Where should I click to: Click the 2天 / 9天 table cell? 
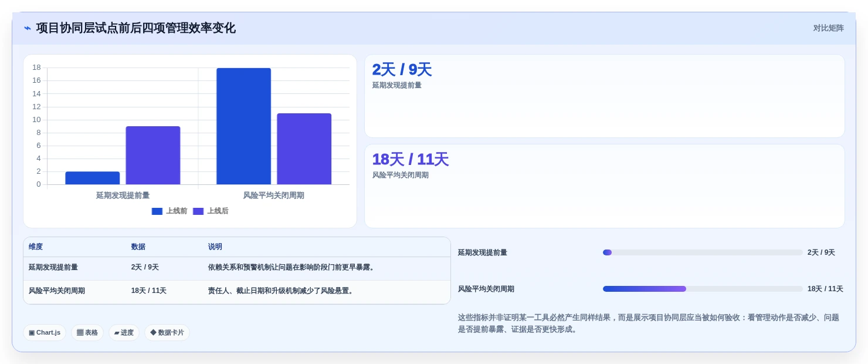click(145, 268)
